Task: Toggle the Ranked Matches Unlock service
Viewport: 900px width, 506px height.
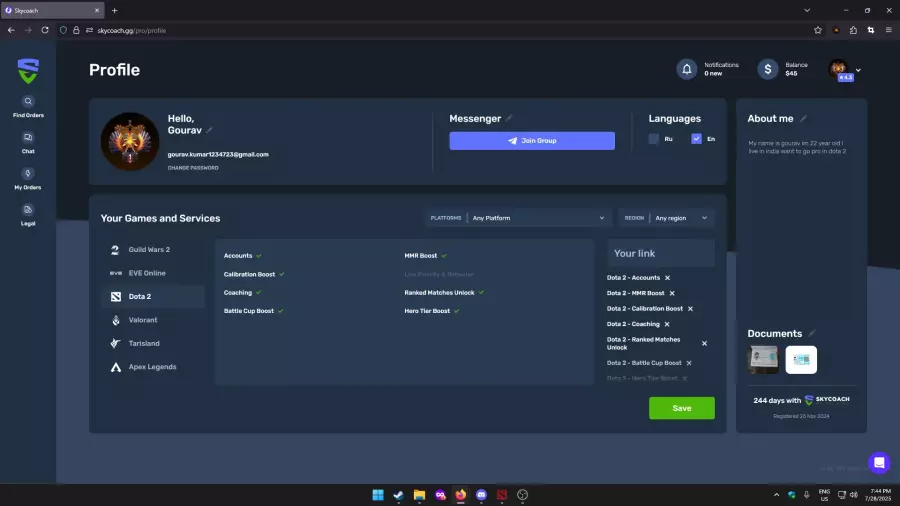Action: 444,293
